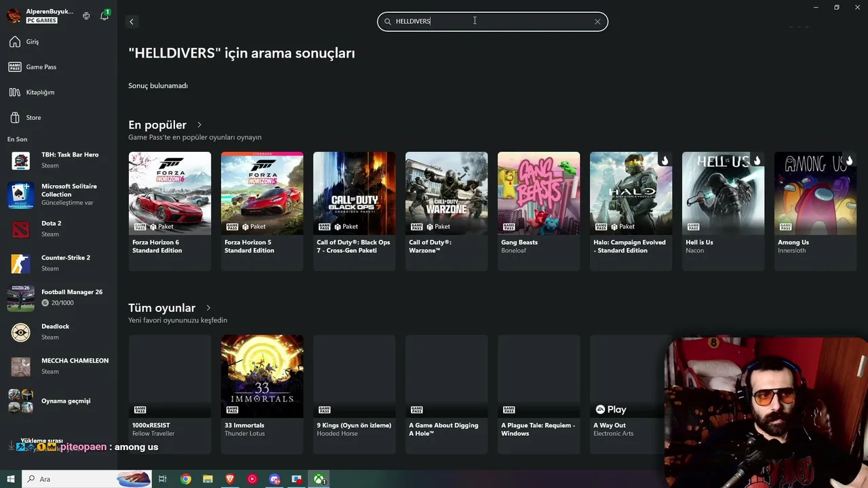868x488 pixels.
Task: Click 'A Game About Digging A Hole' title
Action: pos(443,430)
